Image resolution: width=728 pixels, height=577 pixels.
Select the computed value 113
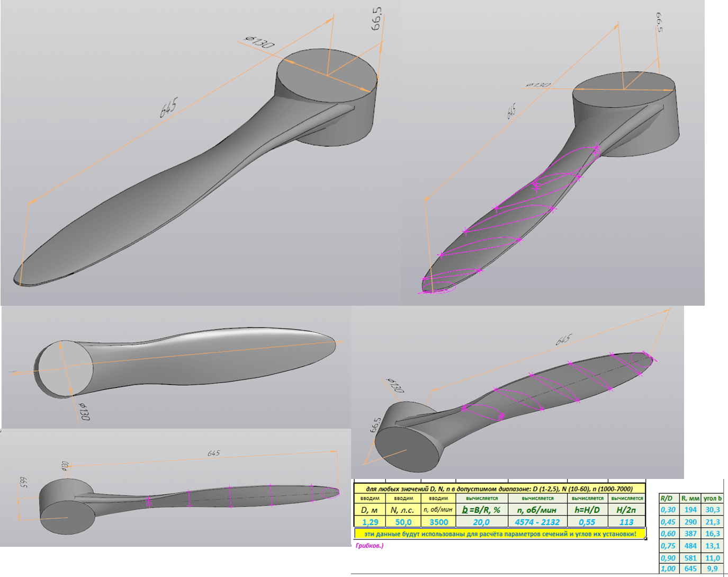pyautogui.click(x=626, y=522)
